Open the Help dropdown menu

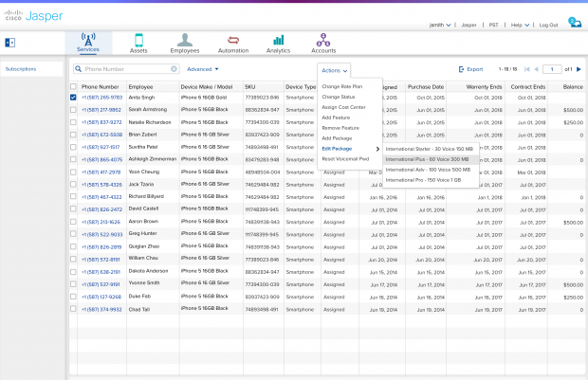tap(520, 25)
